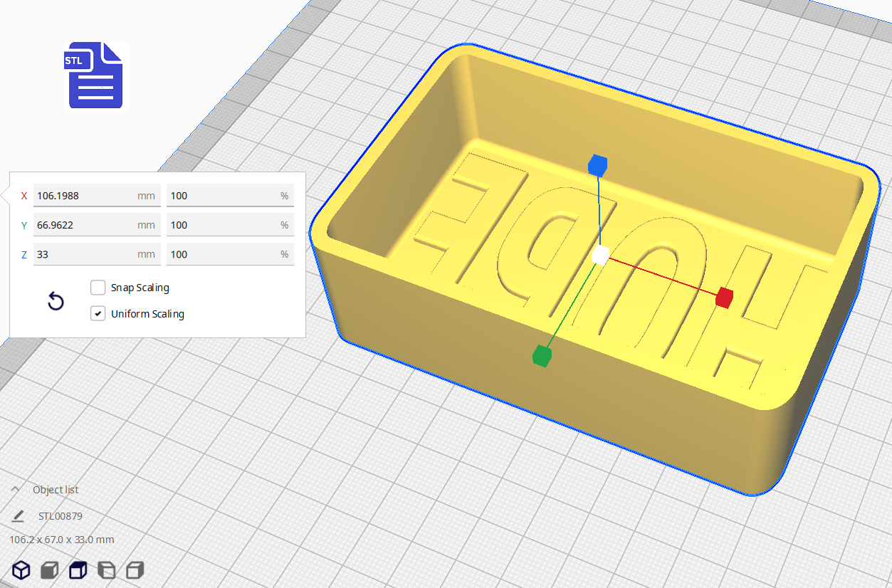Image resolution: width=892 pixels, height=588 pixels.
Task: Click the reset scale arrow icon
Action: (x=56, y=301)
